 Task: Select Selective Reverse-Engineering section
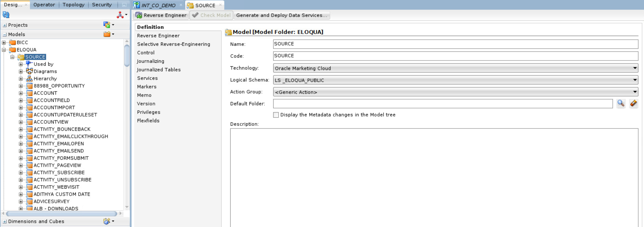174,44
